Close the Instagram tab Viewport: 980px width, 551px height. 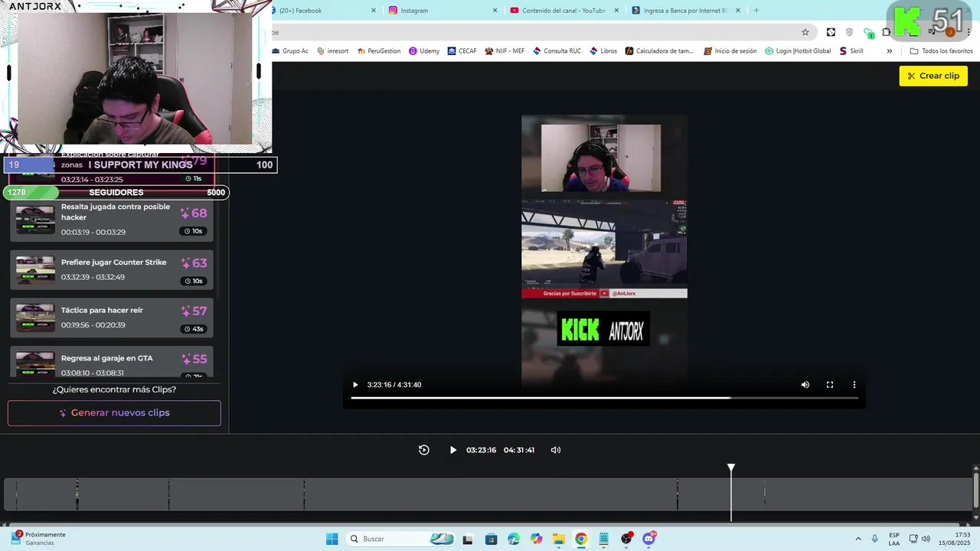pyautogui.click(x=495, y=11)
